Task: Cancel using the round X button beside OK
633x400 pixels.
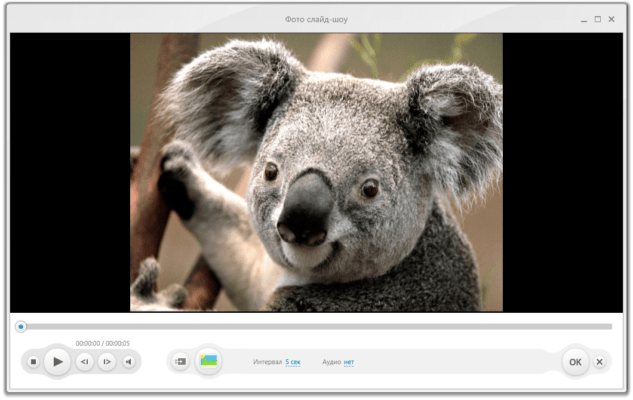Action: pyautogui.click(x=600, y=362)
